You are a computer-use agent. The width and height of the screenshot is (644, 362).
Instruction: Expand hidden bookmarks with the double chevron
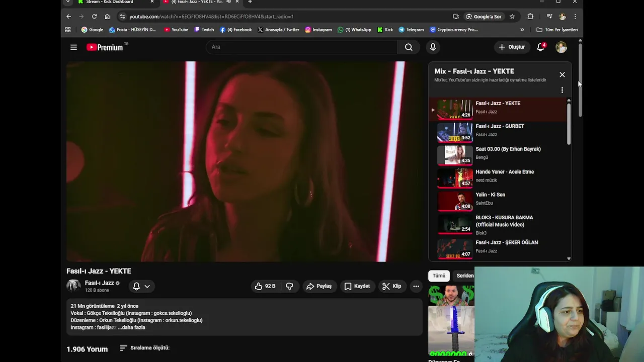522,30
